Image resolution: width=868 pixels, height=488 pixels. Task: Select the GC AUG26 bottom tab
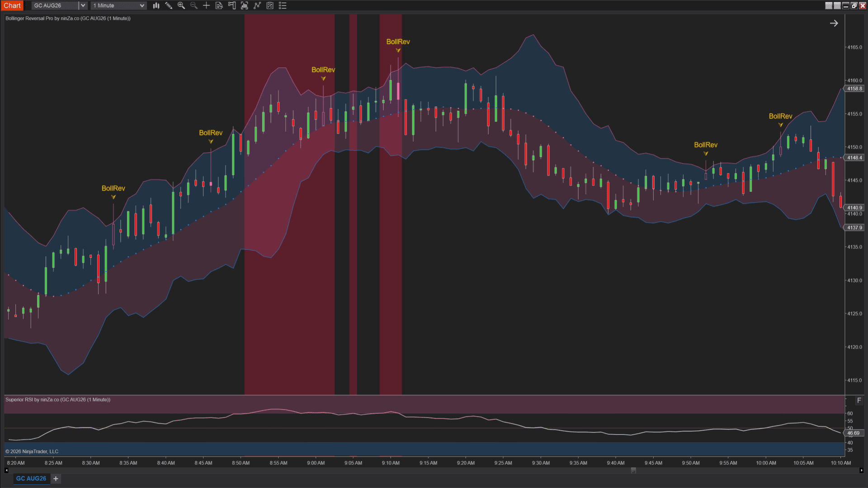point(31,479)
